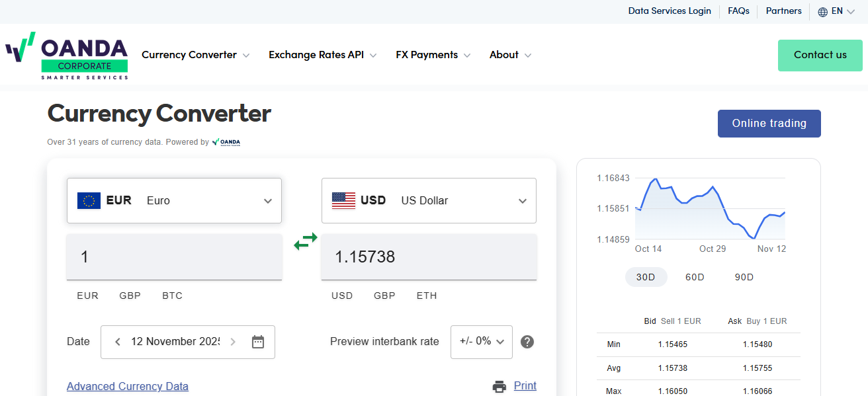Screen dimensions: 868x396
Task: Open the Advanced Currency Data link
Action: (x=128, y=387)
